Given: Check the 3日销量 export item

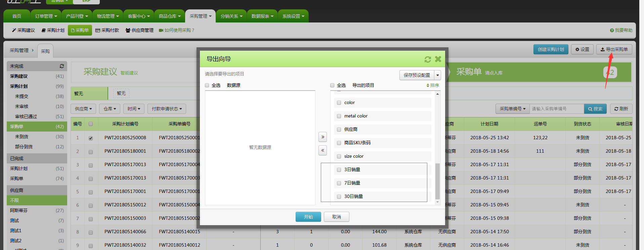Looking at the screenshot, I should [339, 170].
